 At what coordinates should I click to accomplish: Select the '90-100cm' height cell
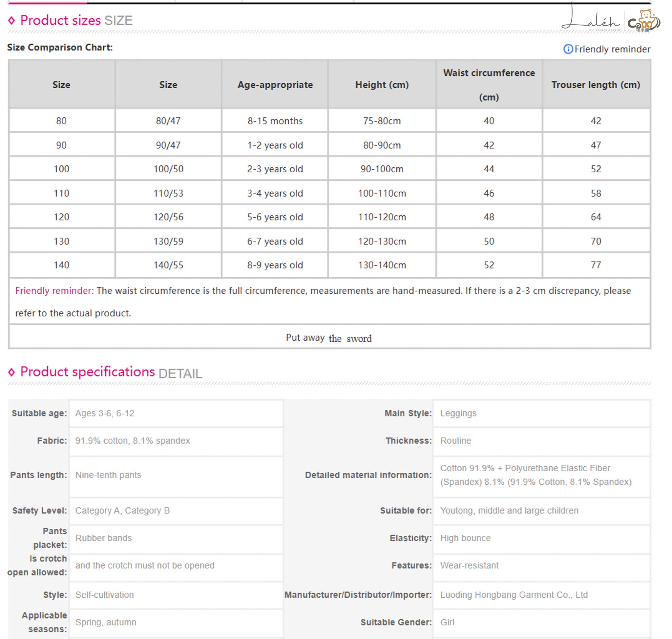pyautogui.click(x=382, y=169)
